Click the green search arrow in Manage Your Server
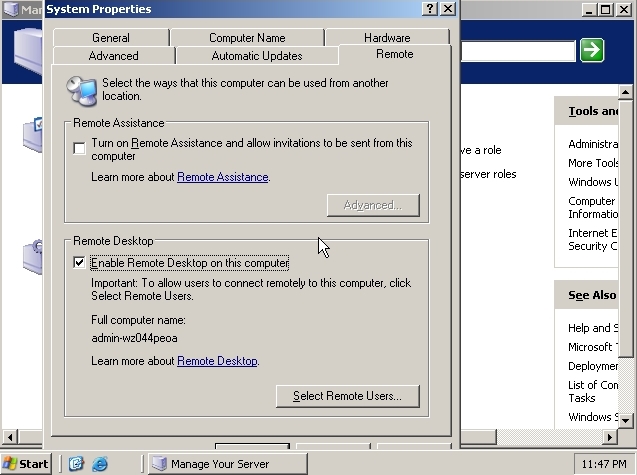 (x=592, y=50)
